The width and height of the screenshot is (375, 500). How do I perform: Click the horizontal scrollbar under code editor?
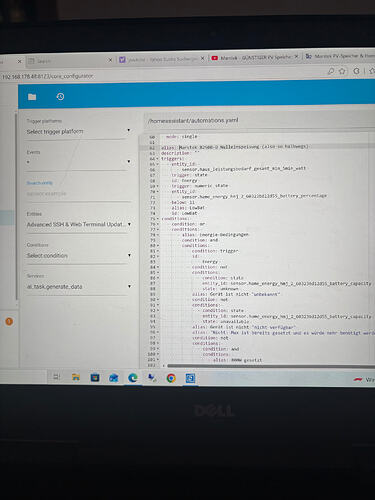pos(271,366)
